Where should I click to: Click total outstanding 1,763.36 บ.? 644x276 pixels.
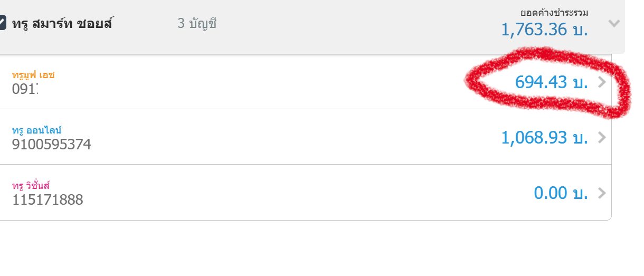click(x=544, y=30)
